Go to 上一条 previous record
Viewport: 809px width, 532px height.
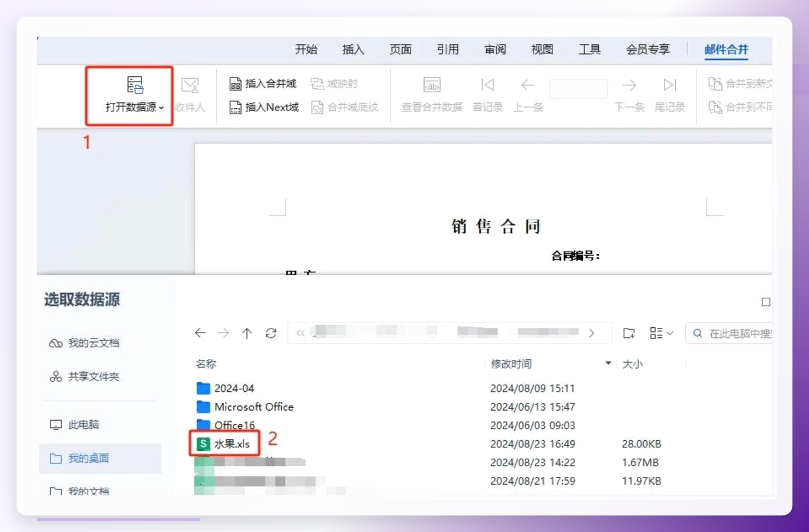point(528,95)
